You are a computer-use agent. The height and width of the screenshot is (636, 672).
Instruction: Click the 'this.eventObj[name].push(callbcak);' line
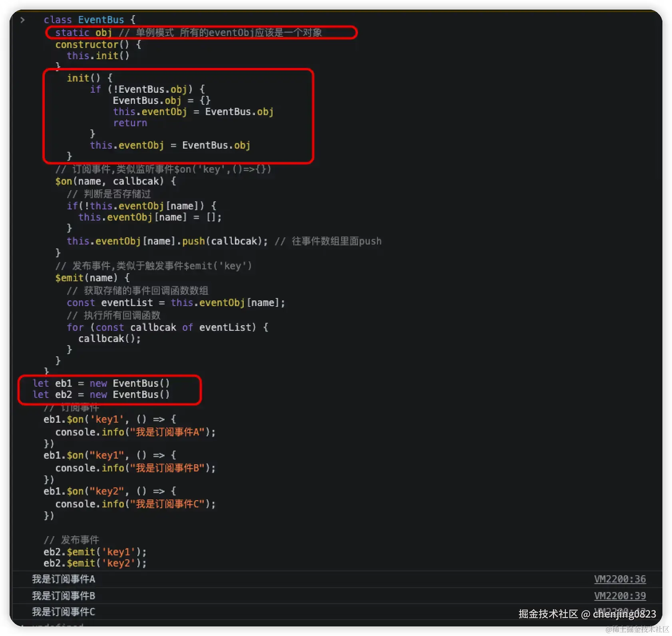(167, 241)
